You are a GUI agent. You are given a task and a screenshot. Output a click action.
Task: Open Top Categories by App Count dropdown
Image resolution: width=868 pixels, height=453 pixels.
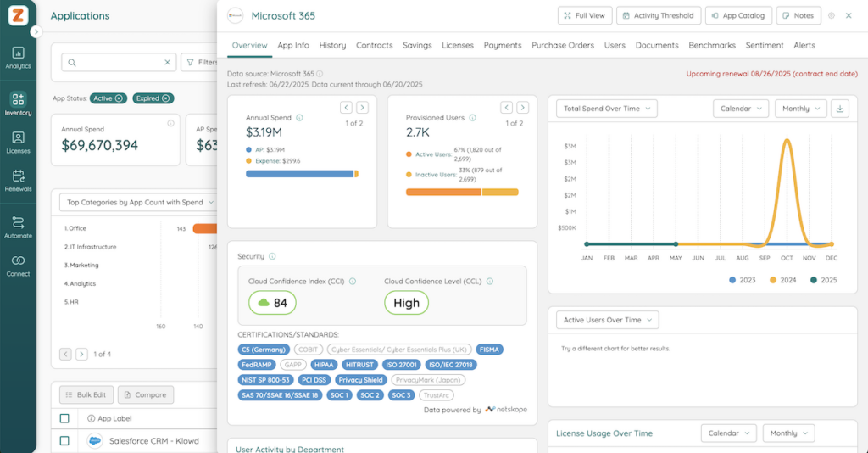140,202
